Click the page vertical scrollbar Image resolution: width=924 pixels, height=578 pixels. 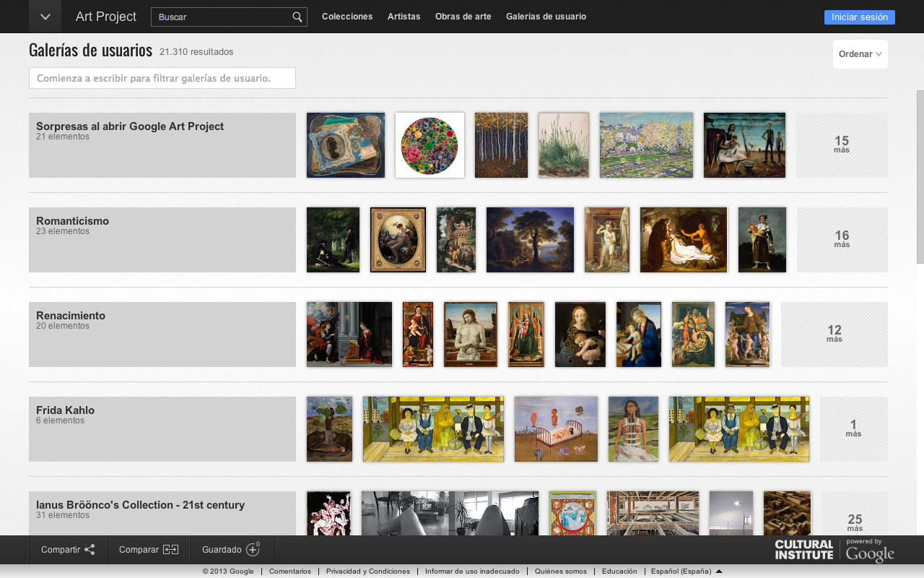pyautogui.click(x=920, y=177)
